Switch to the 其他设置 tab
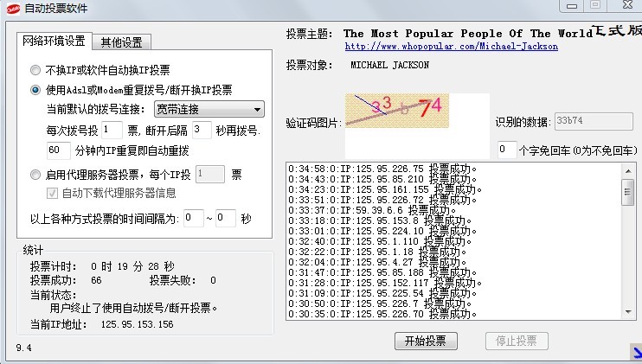Image resolution: width=642 pixels, height=364 pixels. [123, 42]
